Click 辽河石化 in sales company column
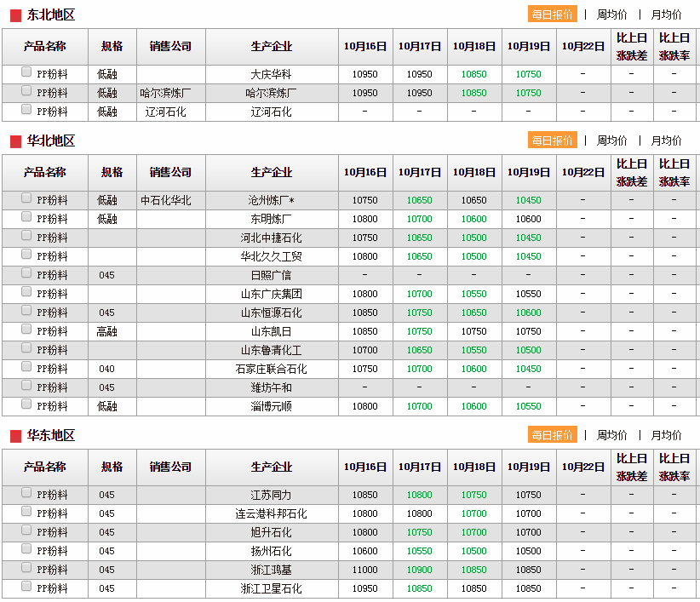Screen dimensions: 700x602 tap(165, 112)
